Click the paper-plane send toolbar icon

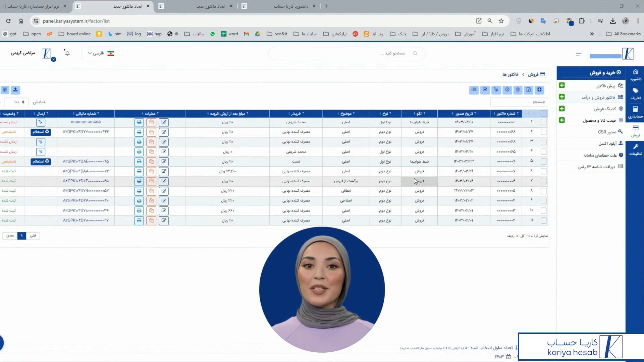coord(496,89)
